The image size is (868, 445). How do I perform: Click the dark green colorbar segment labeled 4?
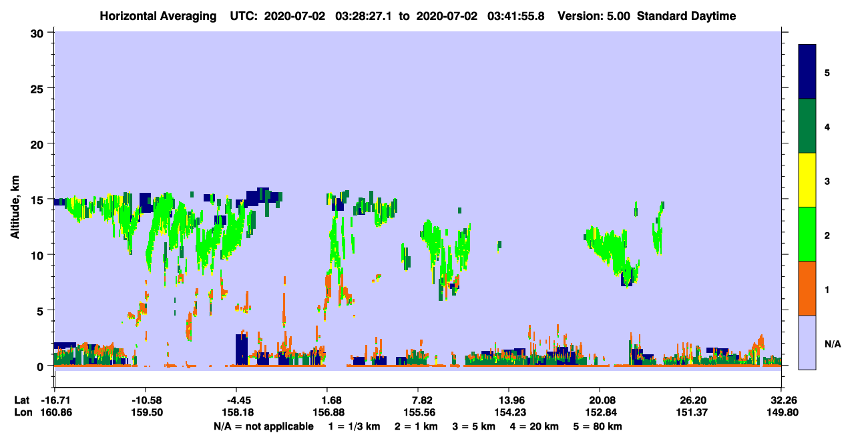click(807, 126)
